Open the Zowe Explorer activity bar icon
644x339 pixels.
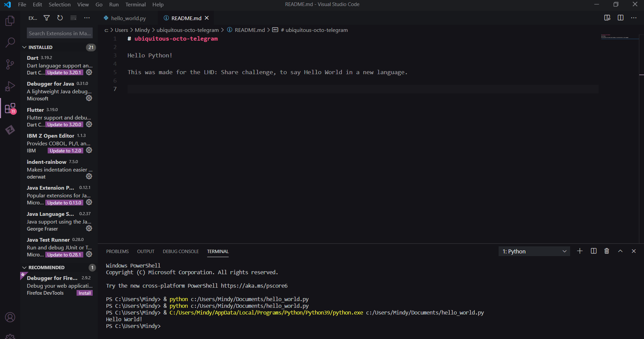(10, 130)
